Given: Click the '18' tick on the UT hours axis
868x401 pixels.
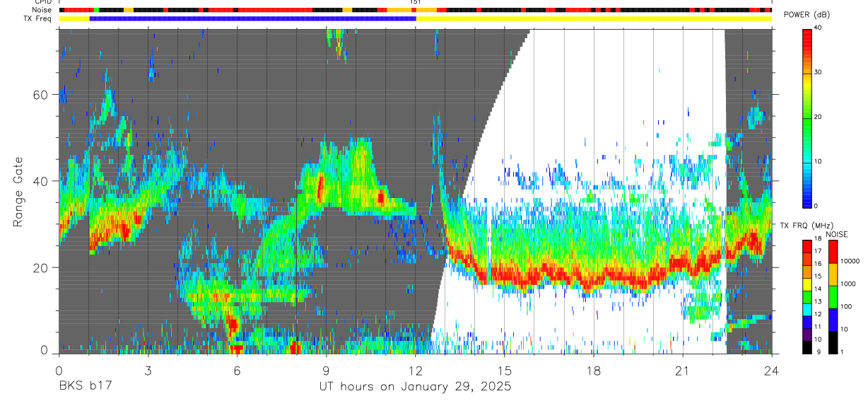Looking at the screenshot, I should pyautogui.click(x=594, y=371).
